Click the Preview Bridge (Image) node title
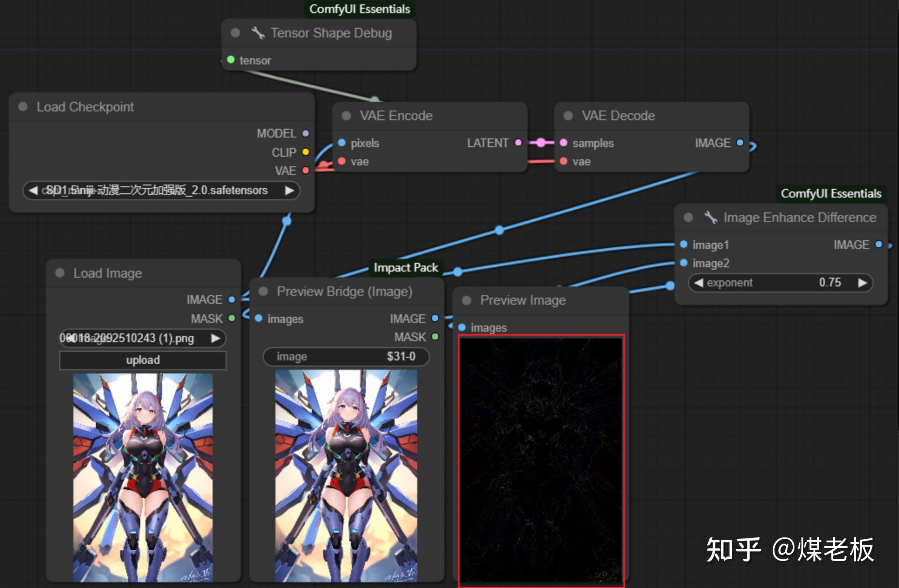 (344, 291)
